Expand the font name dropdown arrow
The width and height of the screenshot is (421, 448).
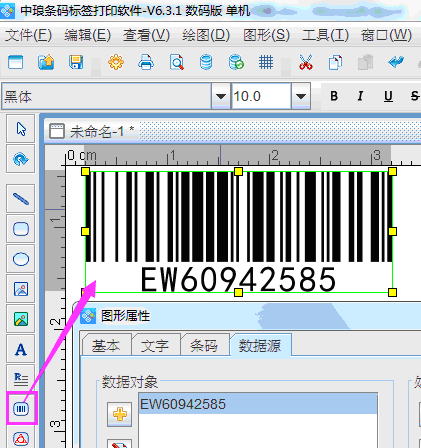[x=220, y=96]
